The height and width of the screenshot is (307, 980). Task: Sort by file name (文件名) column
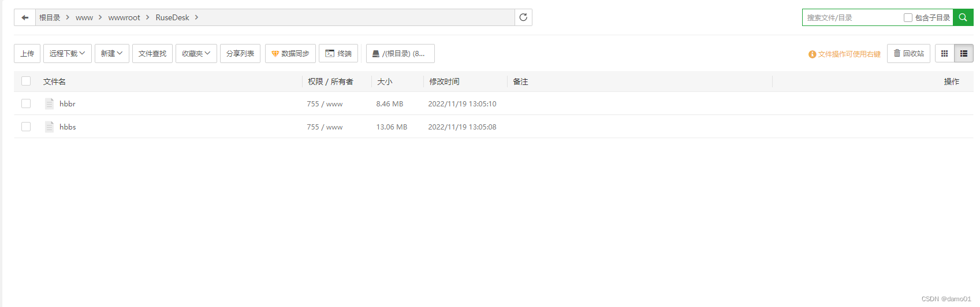54,82
